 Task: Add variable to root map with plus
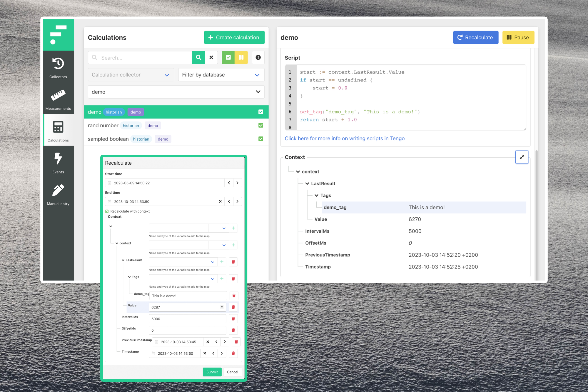click(x=233, y=228)
